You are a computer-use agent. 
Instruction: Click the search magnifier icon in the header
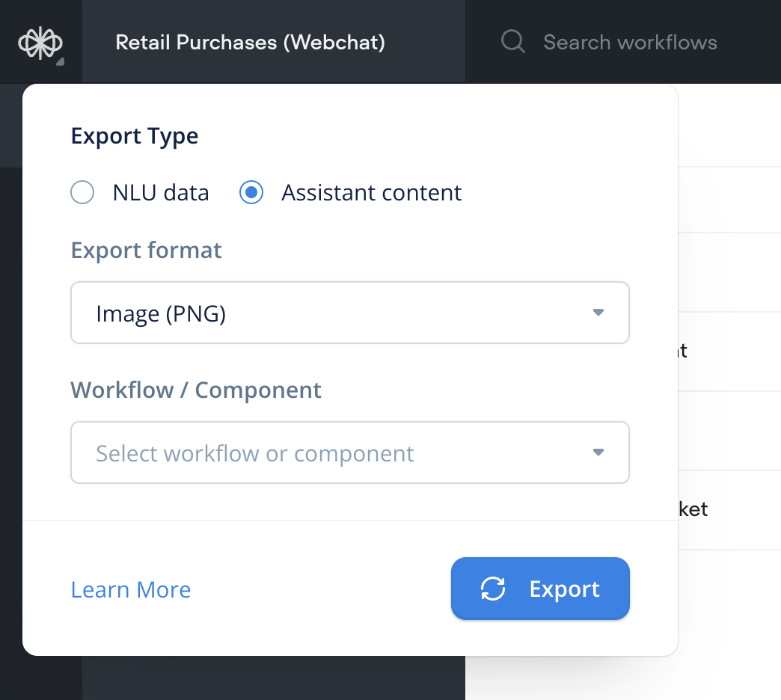[x=513, y=41]
